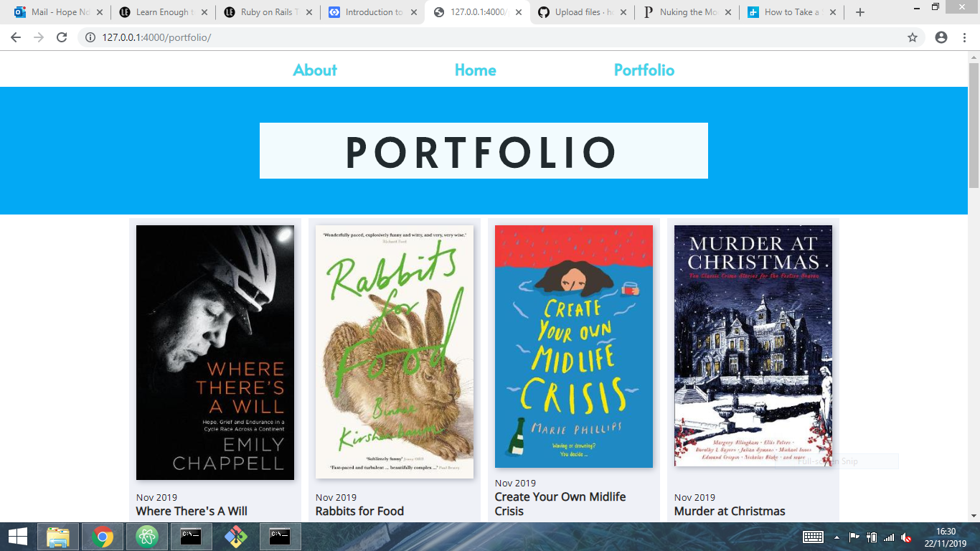Click the scrollbar up arrow

click(x=974, y=57)
